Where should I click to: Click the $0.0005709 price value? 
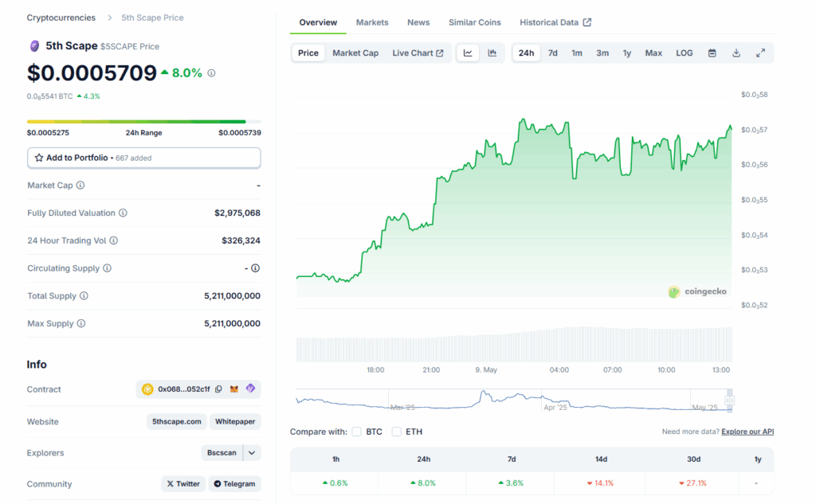click(92, 72)
